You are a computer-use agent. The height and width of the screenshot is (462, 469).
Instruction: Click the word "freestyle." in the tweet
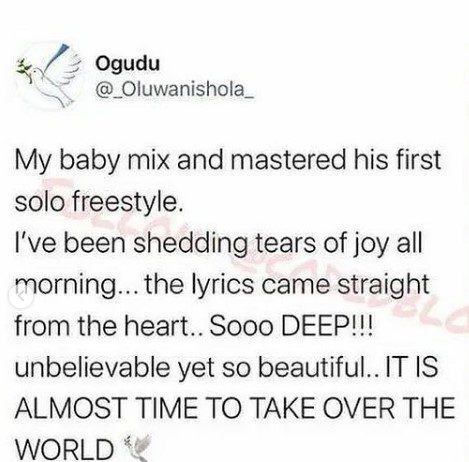[127, 202]
